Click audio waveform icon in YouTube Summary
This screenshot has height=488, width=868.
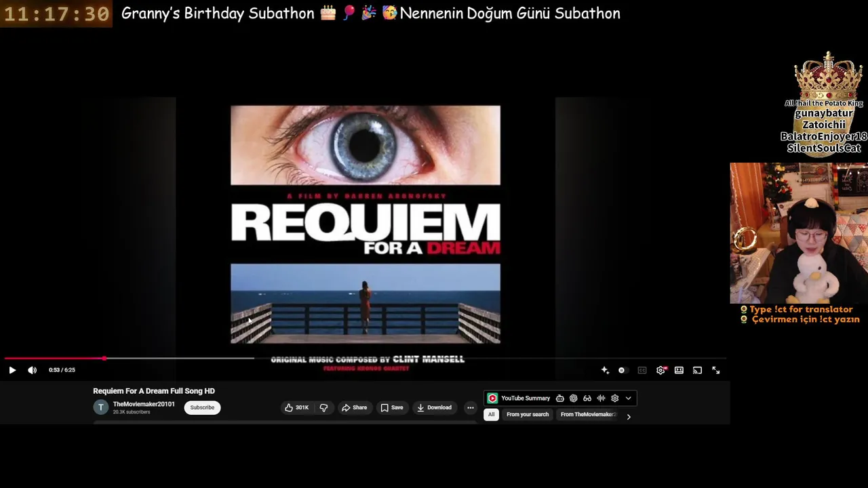601,399
